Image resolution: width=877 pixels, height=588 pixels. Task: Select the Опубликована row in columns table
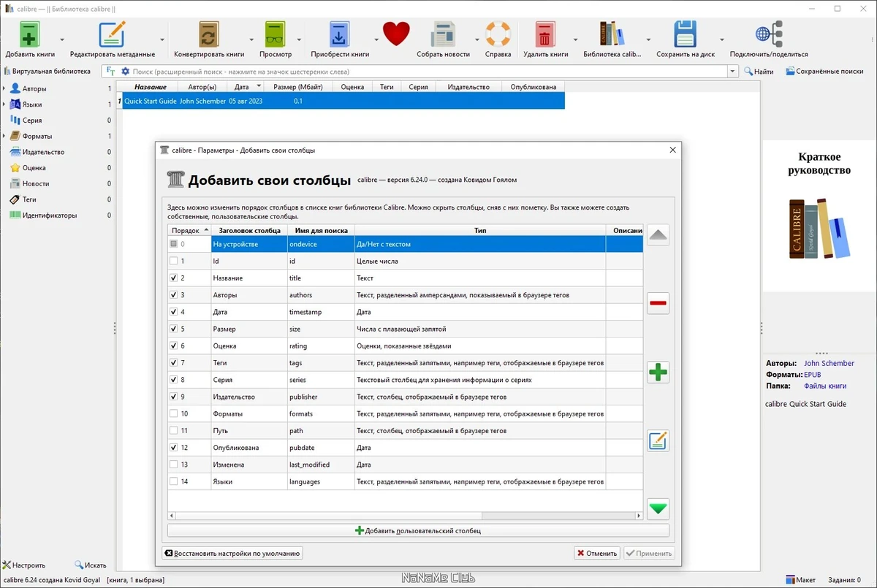pyautogui.click(x=406, y=448)
